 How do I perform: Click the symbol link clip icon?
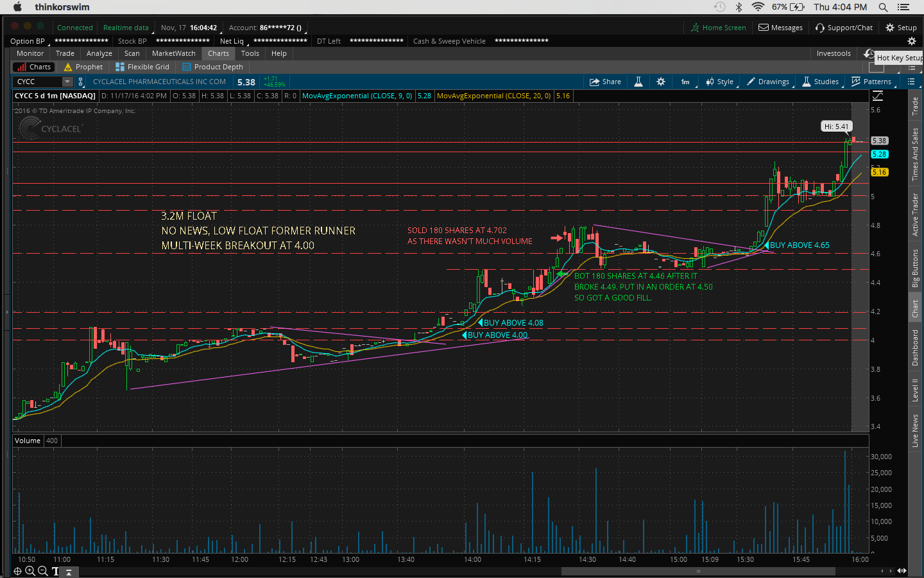pyautogui.click(x=81, y=82)
